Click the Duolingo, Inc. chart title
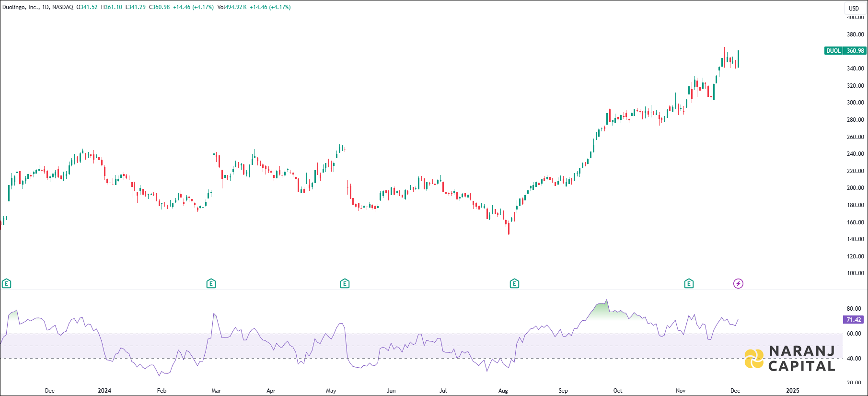Viewport: 868px width, 396px height. (21, 7)
